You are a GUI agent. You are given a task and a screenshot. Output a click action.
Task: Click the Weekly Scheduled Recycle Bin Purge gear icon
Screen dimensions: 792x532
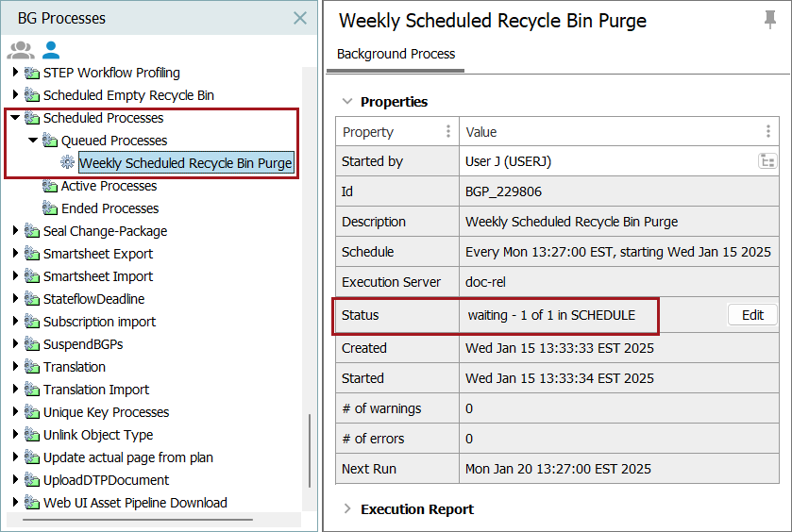tap(68, 163)
